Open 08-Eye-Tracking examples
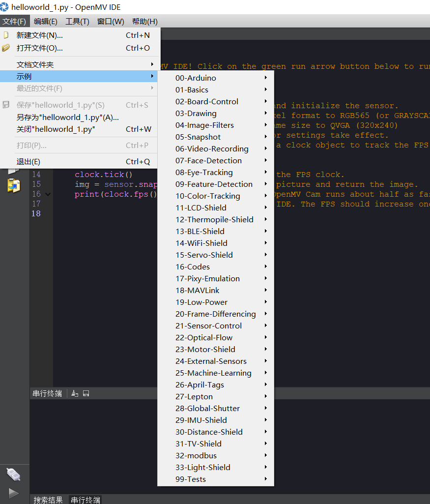Screen dimensions: 430x504 216,172
